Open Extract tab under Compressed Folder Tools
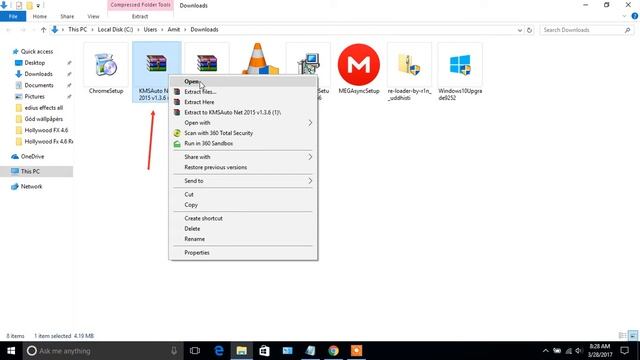 (x=140, y=16)
